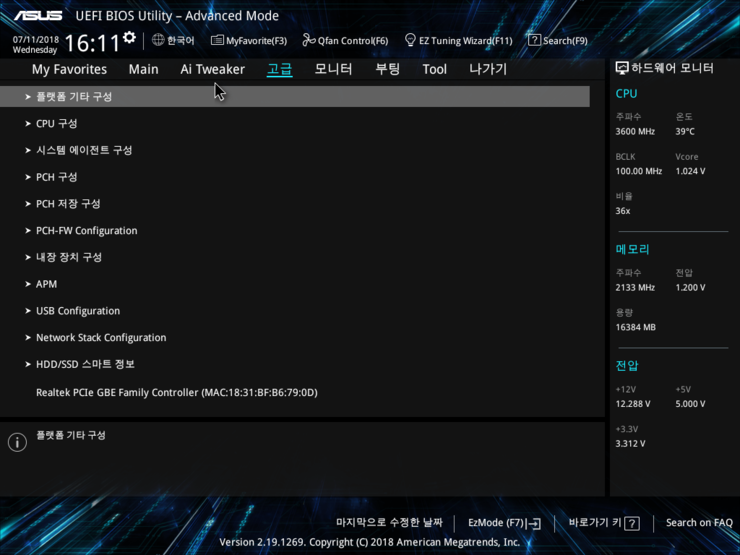This screenshot has height=555, width=740.
Task: Click the 전압 section heading
Action: pyautogui.click(x=627, y=365)
